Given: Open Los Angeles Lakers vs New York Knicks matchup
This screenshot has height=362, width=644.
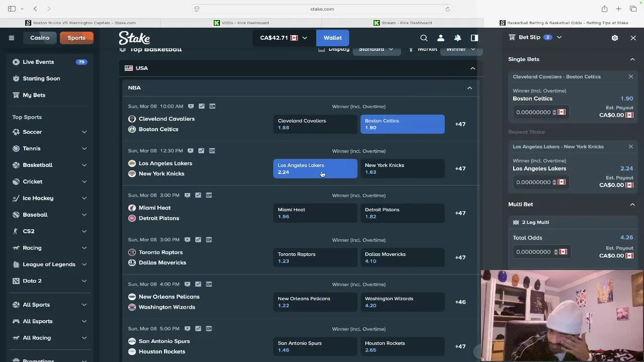Looking at the screenshot, I should point(162,168).
